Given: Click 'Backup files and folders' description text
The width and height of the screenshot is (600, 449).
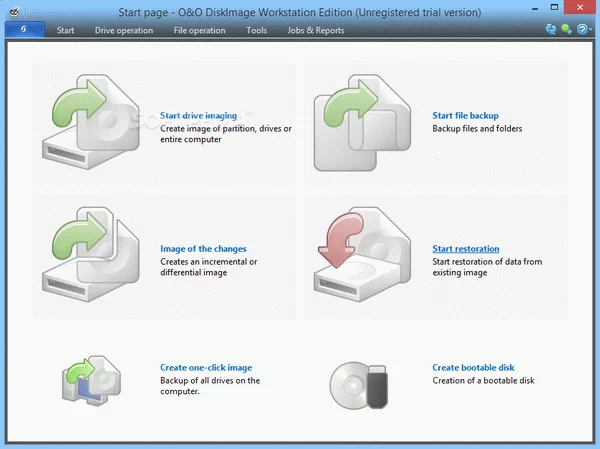Looking at the screenshot, I should click(x=477, y=129).
